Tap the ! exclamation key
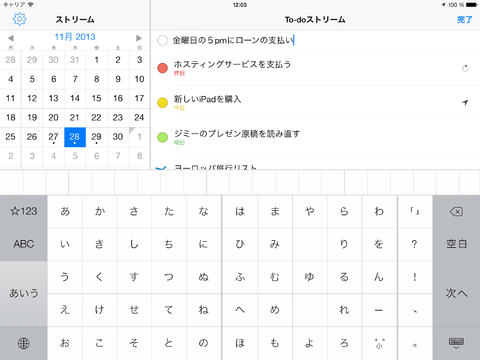 point(415,277)
